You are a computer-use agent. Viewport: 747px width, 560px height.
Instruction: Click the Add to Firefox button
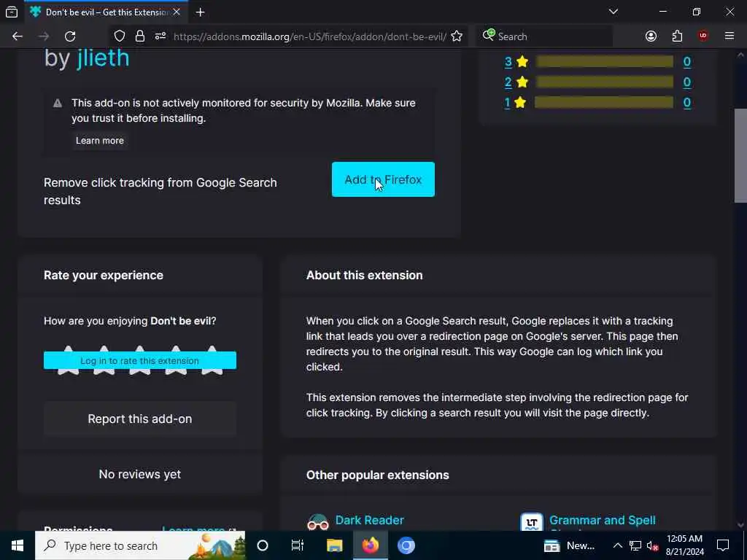point(383,179)
